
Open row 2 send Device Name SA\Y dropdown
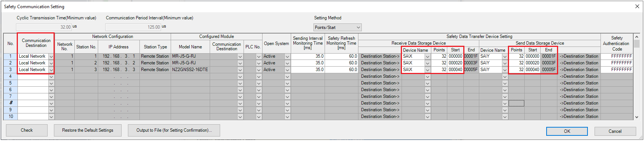(505, 63)
